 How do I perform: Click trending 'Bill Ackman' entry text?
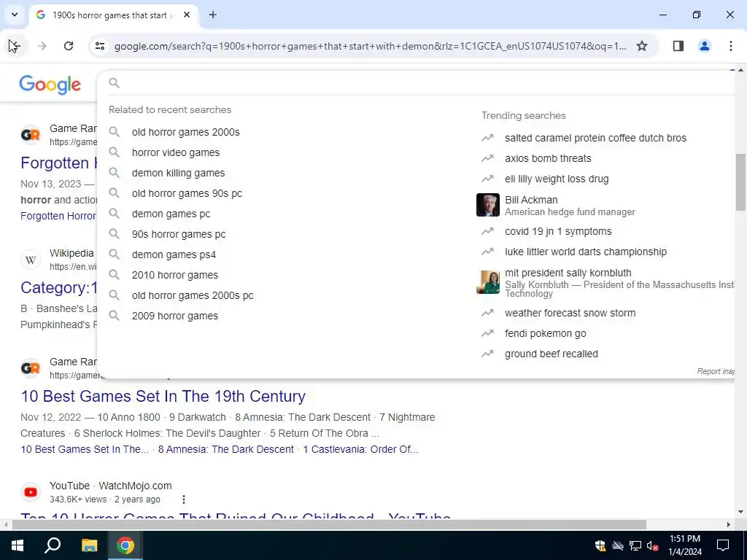(531, 200)
